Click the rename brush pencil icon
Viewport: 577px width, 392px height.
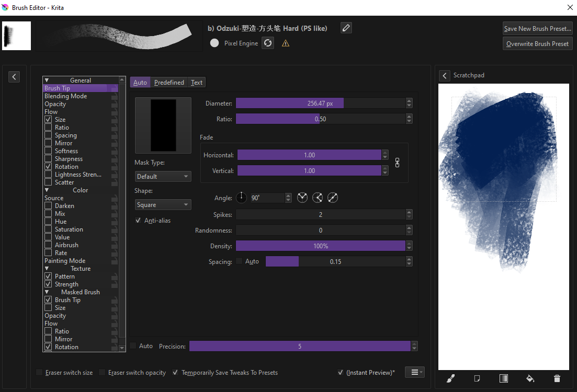pyautogui.click(x=346, y=28)
